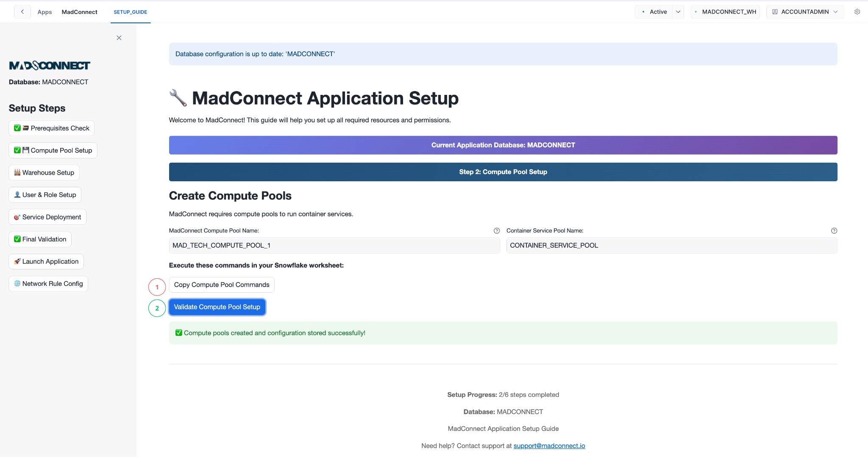Click the Container Service Pool Name field

pos(671,246)
